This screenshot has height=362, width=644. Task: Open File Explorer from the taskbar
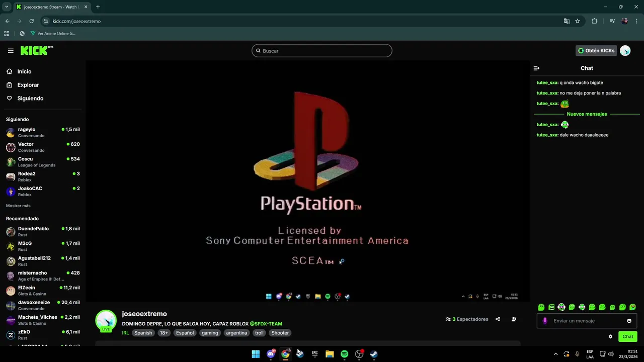[330, 354]
